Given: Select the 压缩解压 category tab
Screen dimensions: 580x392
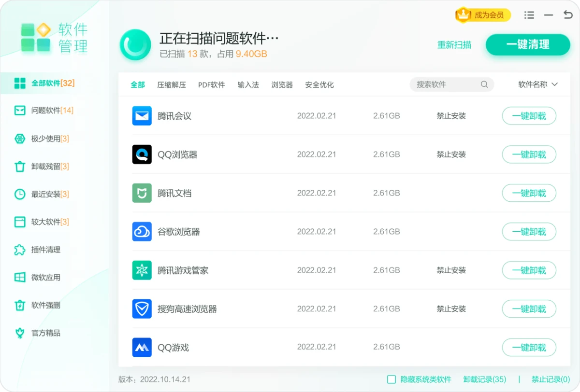Looking at the screenshot, I should click(172, 84).
